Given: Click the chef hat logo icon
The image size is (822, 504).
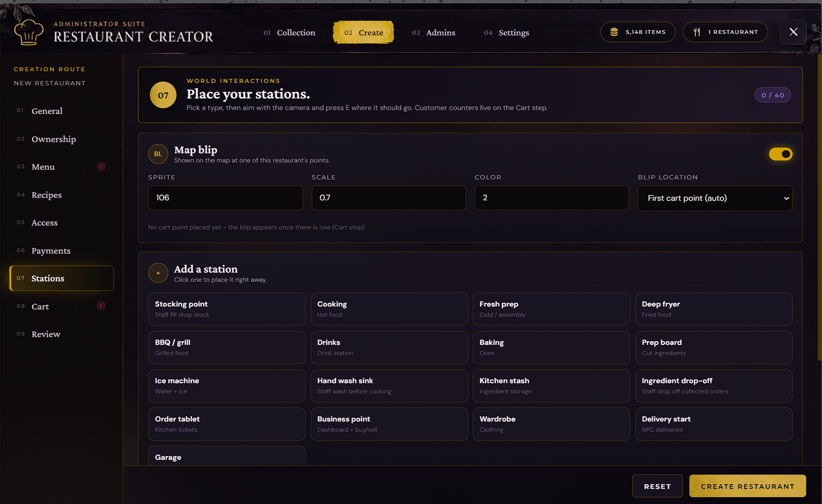Looking at the screenshot, I should 29,32.
